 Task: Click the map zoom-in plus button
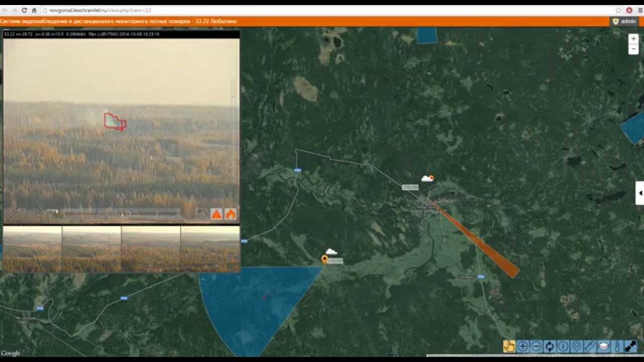coord(633,39)
